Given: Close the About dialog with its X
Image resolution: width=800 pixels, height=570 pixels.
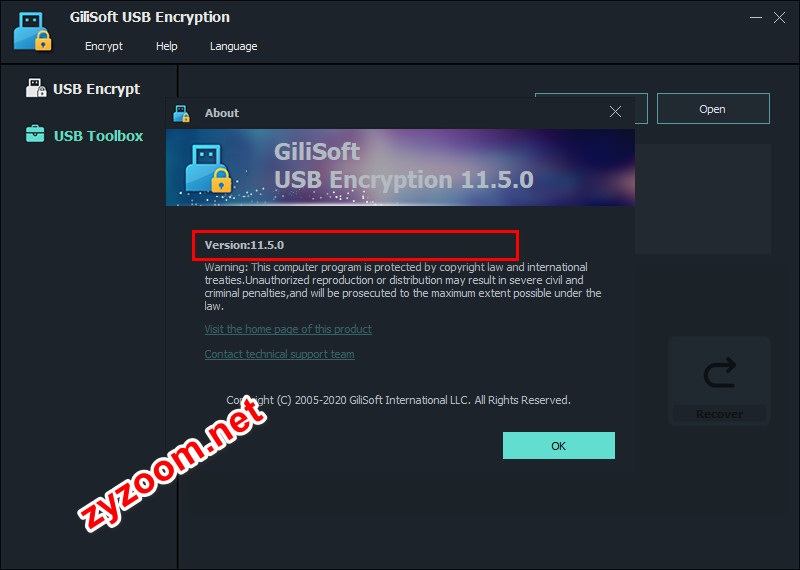Looking at the screenshot, I should 615,112.
